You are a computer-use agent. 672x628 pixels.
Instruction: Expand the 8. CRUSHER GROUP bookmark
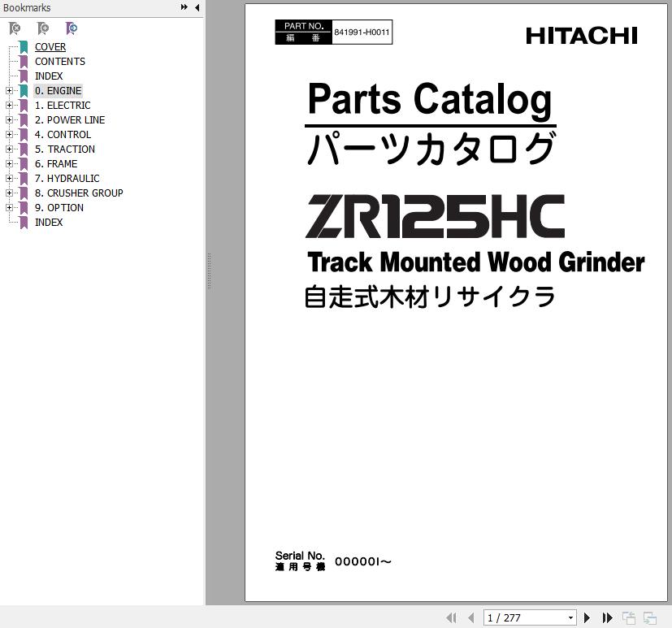pos(9,193)
